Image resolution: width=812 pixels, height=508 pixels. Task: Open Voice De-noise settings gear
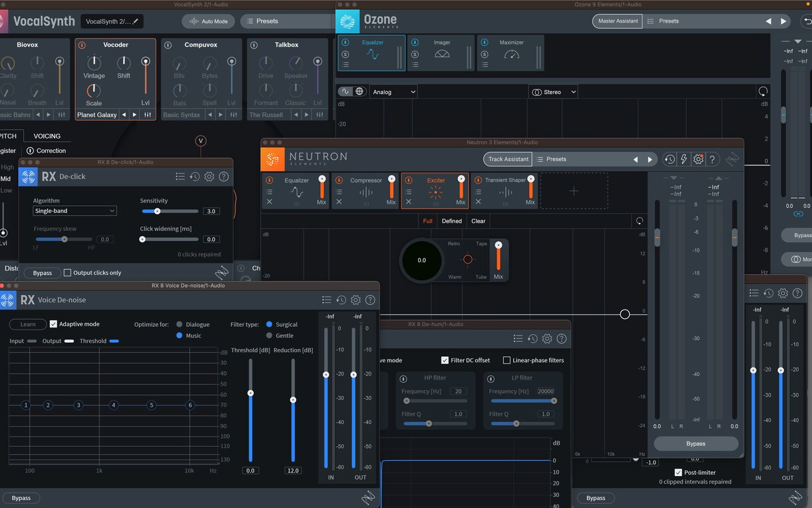(x=355, y=300)
